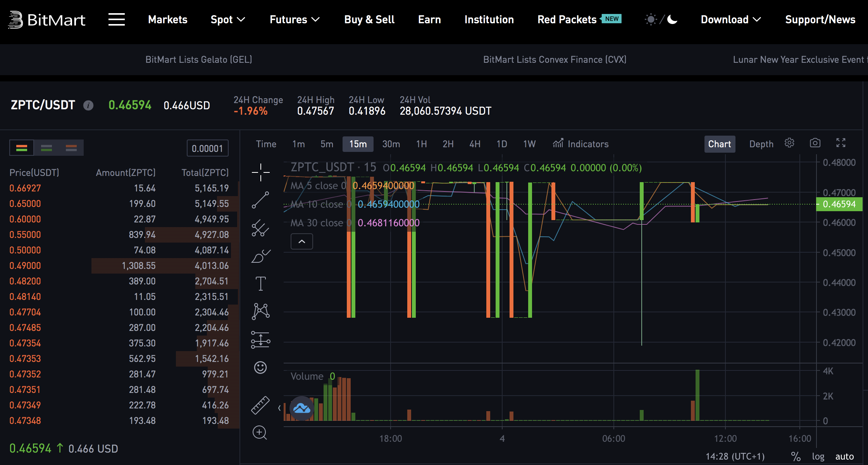
Task: Switch to the Depth tab
Action: pyautogui.click(x=761, y=144)
